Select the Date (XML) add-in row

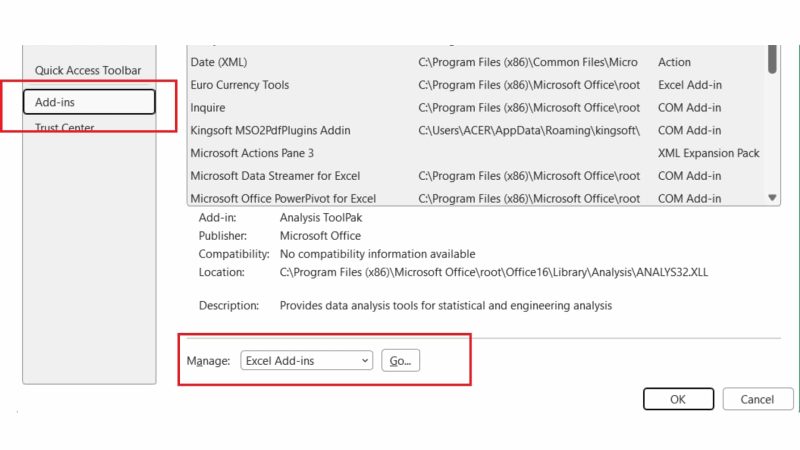pos(478,62)
